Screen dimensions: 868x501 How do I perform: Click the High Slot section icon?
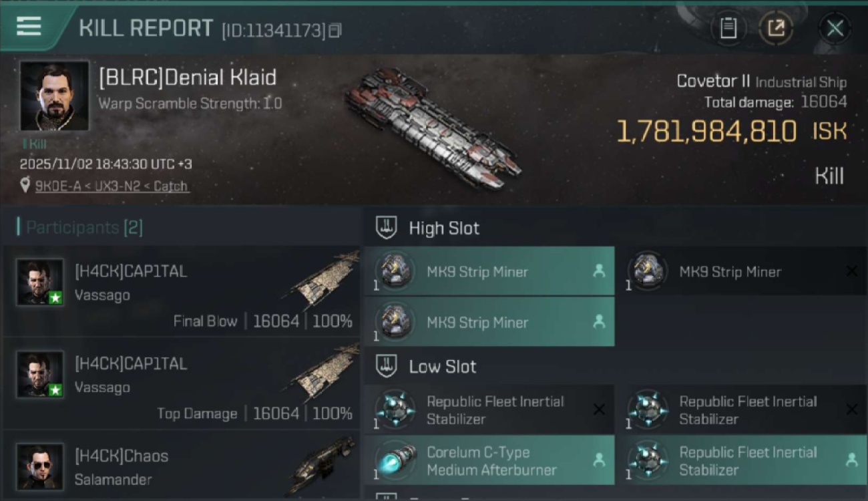coord(387,227)
